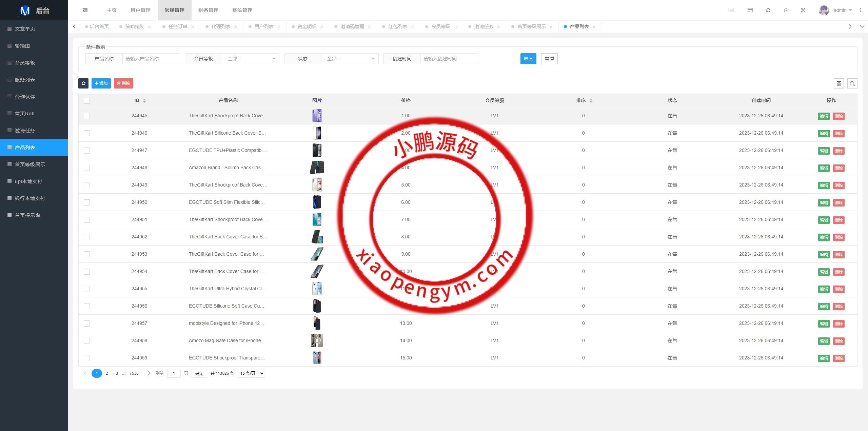The image size is (868, 431).
Task: Expand the 状态 filter dropdown
Action: point(349,58)
